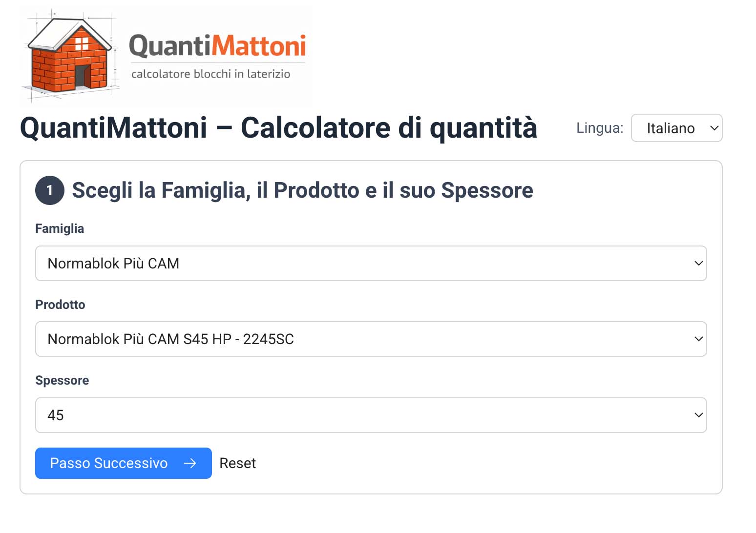Click the Famiglia field label

(60, 228)
